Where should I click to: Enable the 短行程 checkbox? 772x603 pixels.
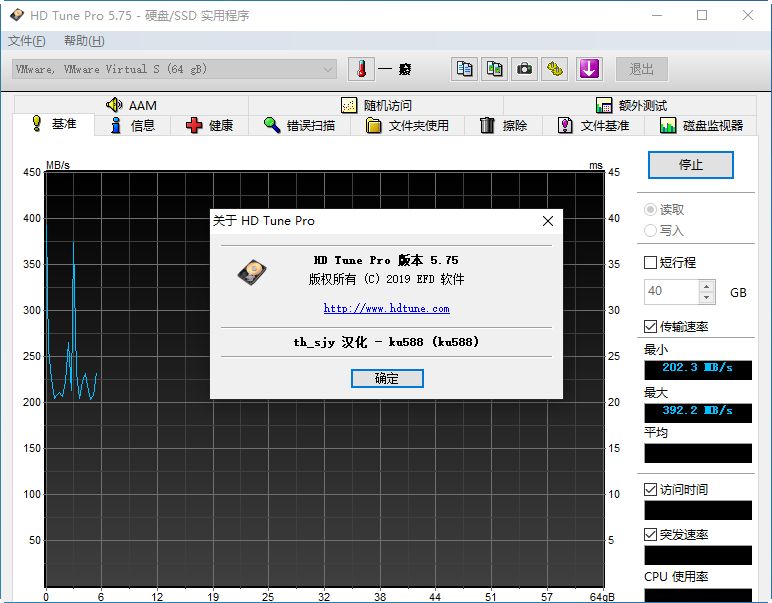click(670, 262)
